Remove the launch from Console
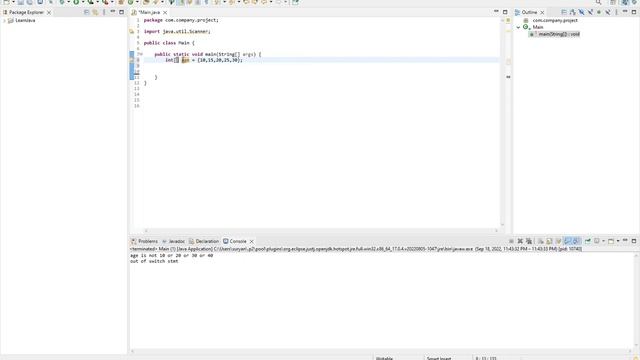 click(520, 241)
